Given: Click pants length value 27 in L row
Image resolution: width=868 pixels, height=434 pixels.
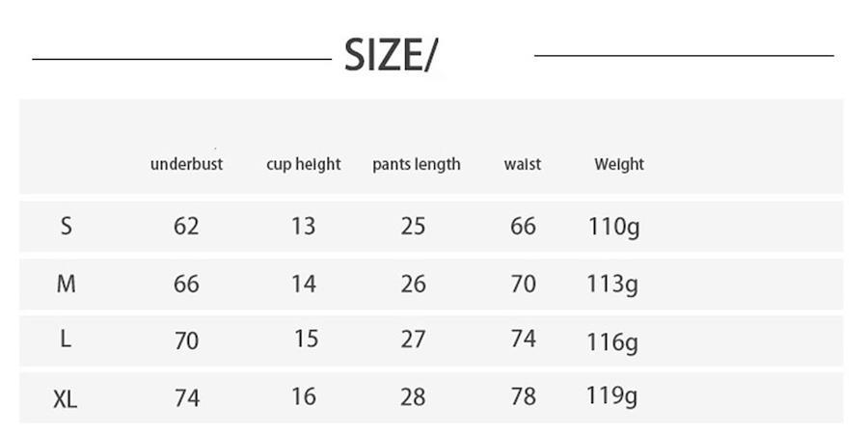Looking at the screenshot, I should coord(413,340).
